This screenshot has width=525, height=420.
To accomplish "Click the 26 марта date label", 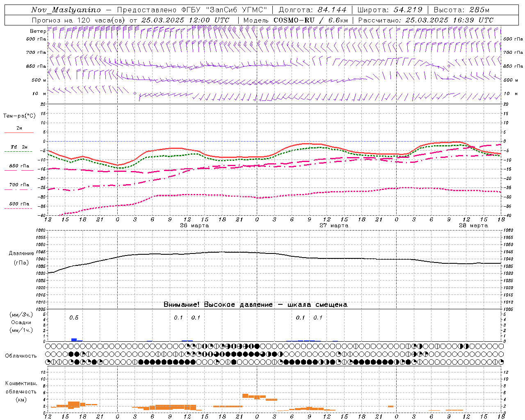I will [x=194, y=225].
